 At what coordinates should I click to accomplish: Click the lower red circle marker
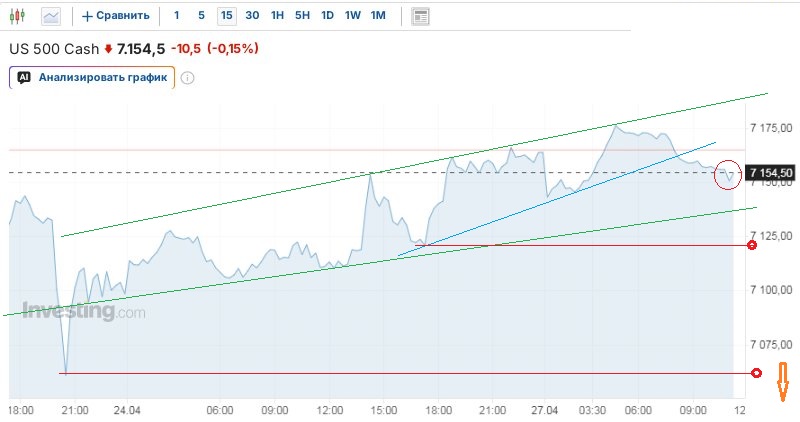coord(756,373)
